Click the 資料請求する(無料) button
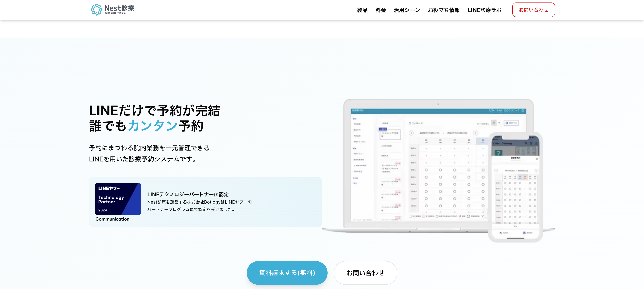The image size is (644, 289). (287, 273)
